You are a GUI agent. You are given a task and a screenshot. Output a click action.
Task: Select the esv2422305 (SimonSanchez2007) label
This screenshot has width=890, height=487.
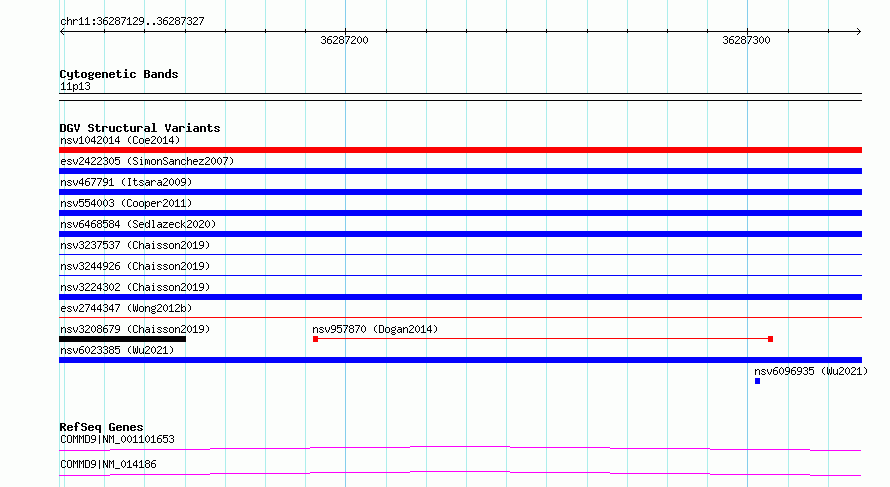[147, 161]
